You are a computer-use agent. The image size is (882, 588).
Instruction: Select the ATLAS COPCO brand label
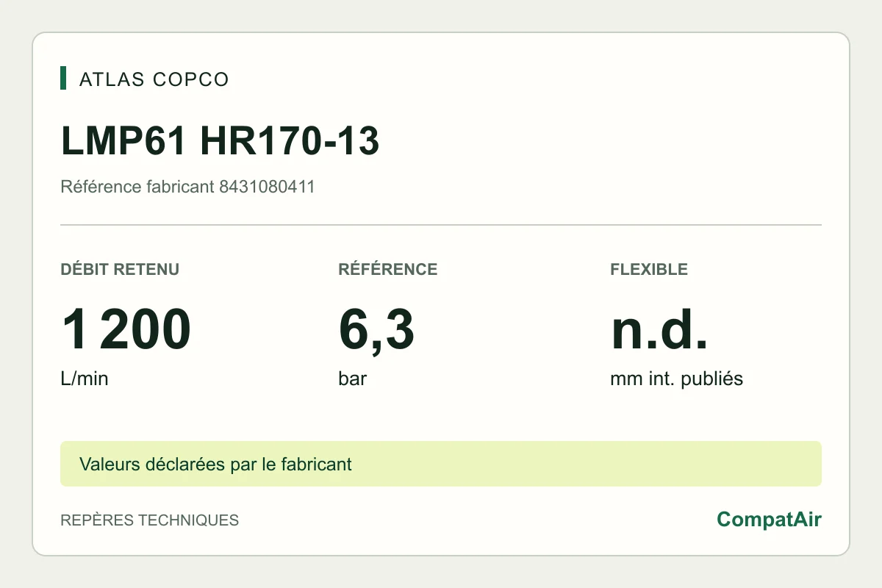[154, 79]
